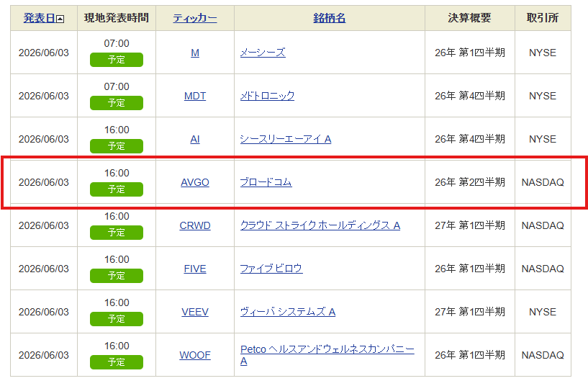The image size is (588, 386).
Task: Open メドトロニック stock page
Action: 267,96
